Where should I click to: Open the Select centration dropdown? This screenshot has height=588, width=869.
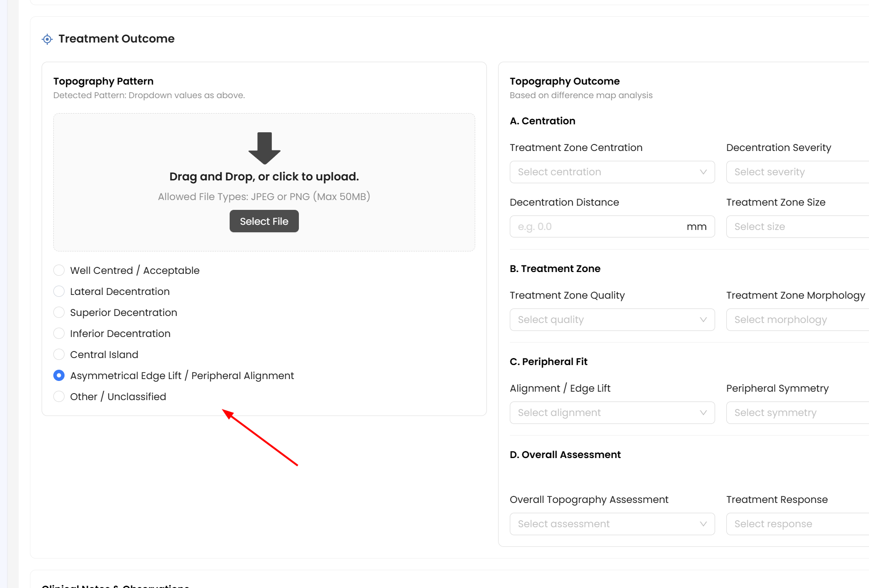coord(612,172)
